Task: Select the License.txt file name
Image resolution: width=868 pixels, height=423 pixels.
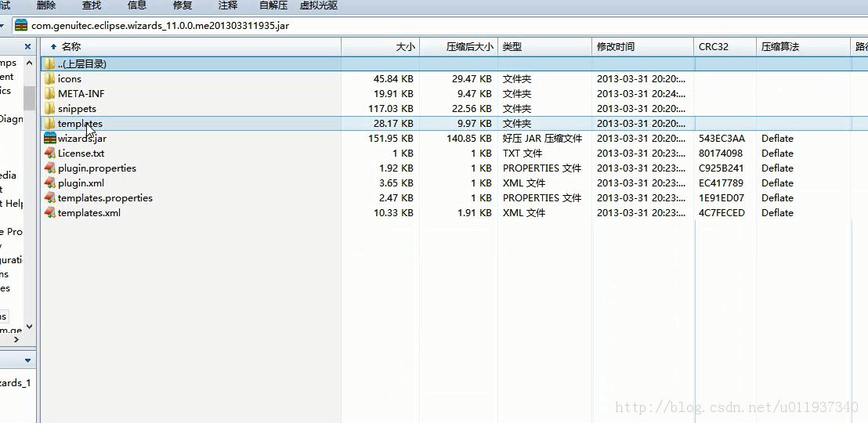Action: click(x=81, y=154)
